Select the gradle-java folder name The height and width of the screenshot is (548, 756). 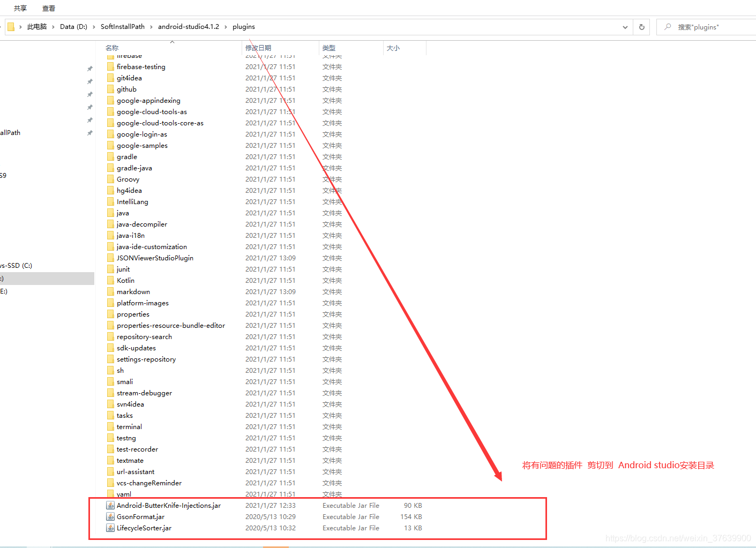134,168
